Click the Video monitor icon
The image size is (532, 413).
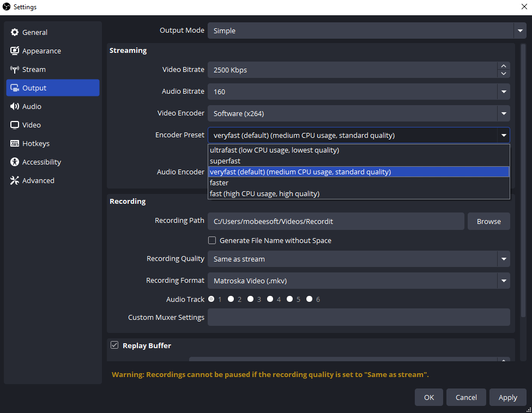pyautogui.click(x=15, y=125)
